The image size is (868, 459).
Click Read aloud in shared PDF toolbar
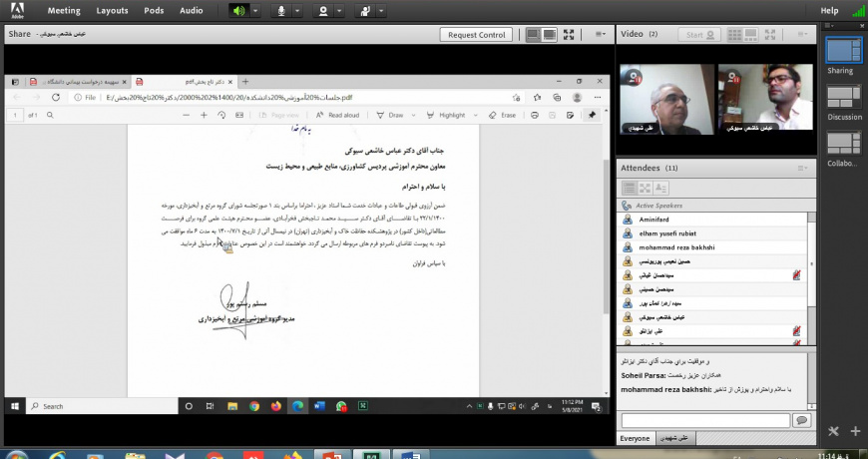337,115
